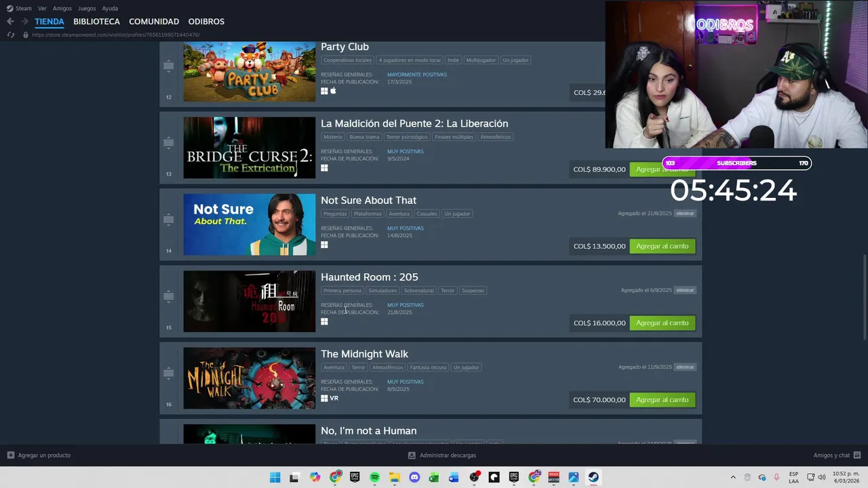Switch to the TIENDA tab
This screenshot has height=488, width=868.
[50, 22]
